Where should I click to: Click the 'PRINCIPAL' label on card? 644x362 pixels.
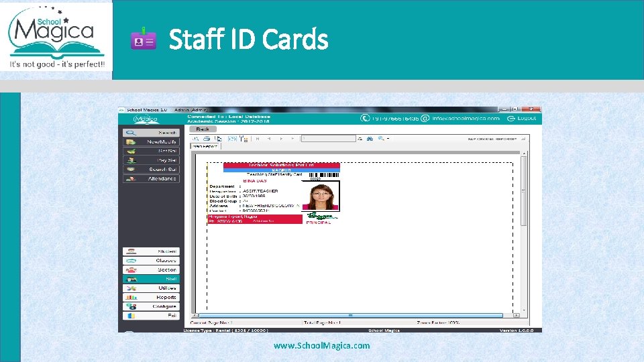point(318,223)
